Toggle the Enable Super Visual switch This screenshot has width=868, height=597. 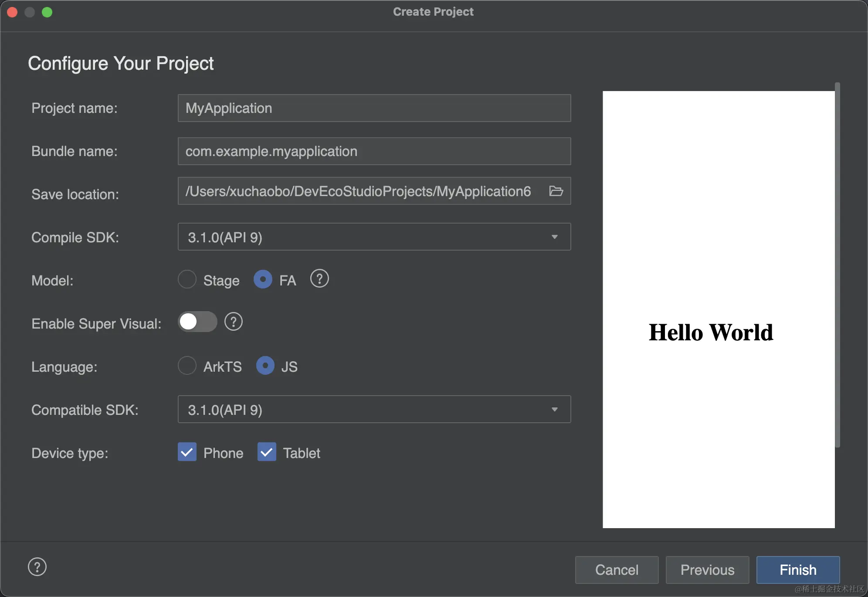pyautogui.click(x=197, y=322)
